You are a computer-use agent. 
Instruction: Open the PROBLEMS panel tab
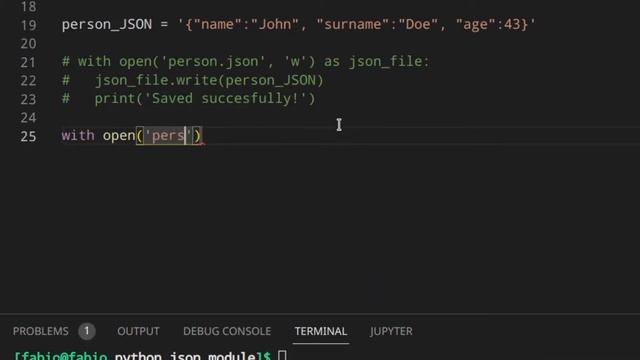(40, 331)
